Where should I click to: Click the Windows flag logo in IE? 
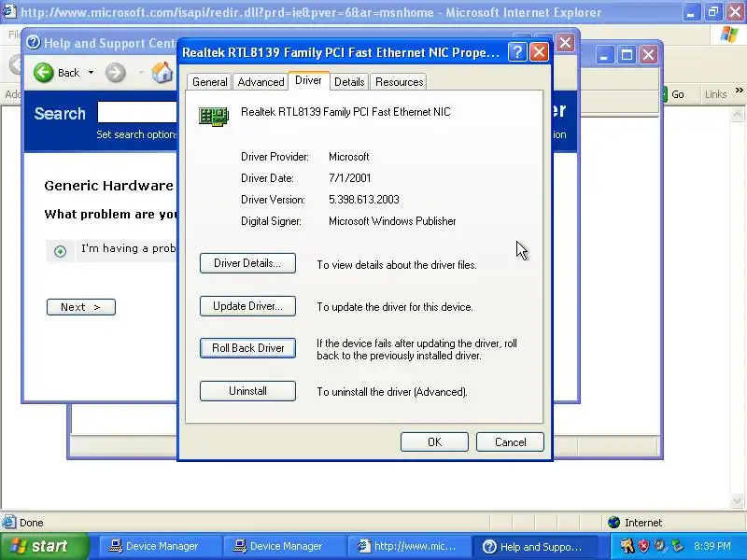729,35
